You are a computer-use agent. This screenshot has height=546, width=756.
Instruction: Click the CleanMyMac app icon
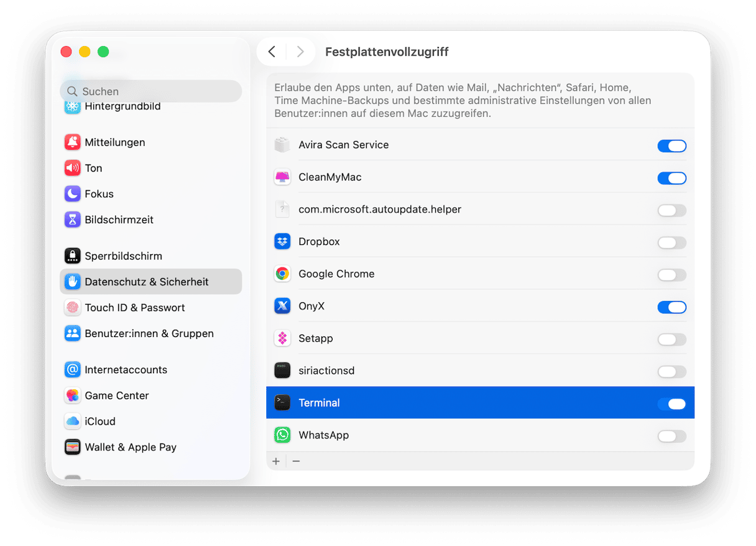tap(282, 177)
